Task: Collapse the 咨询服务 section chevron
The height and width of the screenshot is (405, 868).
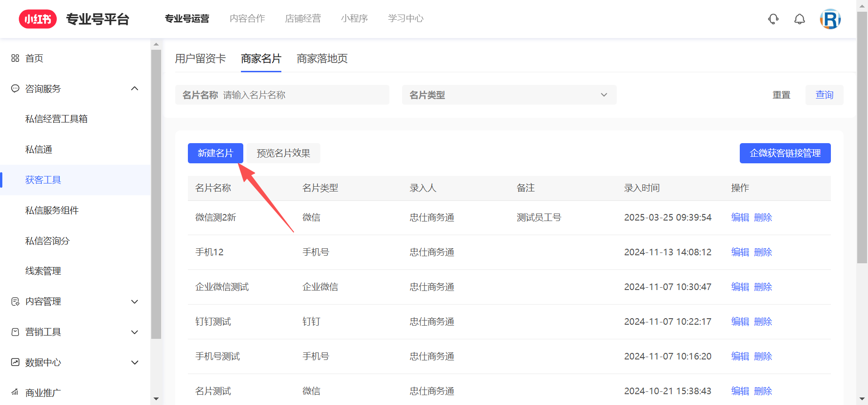Action: [x=135, y=89]
